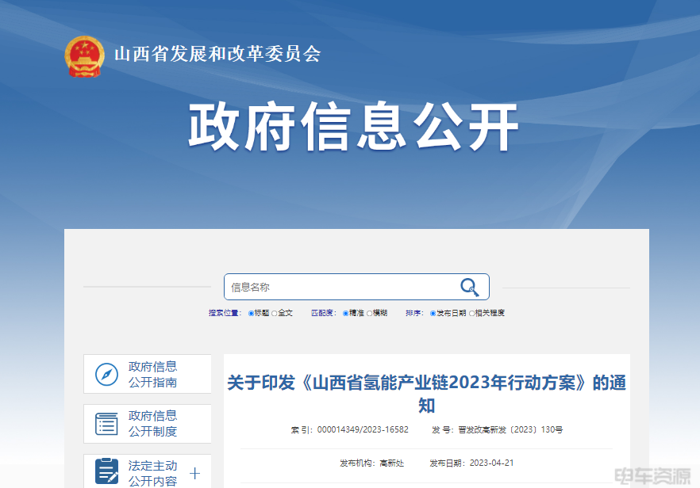Select the 标题 search position radio button
The width and height of the screenshot is (700, 488).
[x=252, y=313]
